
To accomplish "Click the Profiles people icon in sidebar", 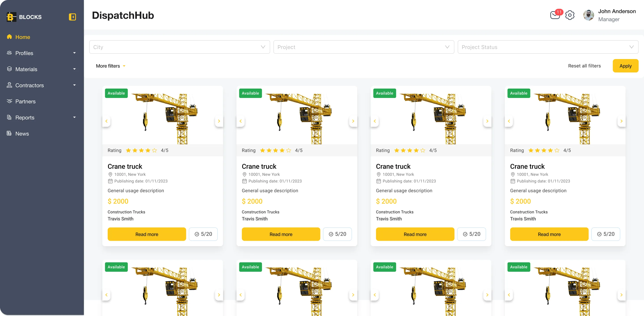I will click(9, 53).
